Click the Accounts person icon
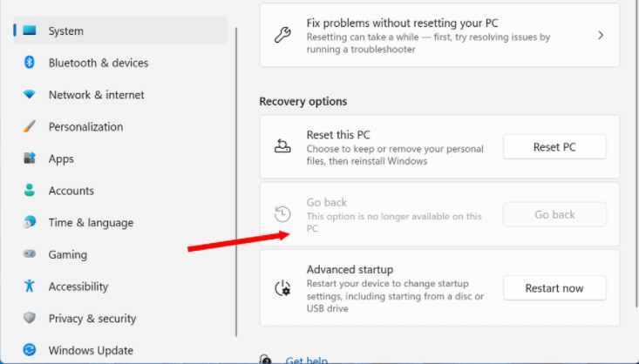The width and height of the screenshot is (639, 364). (x=30, y=190)
